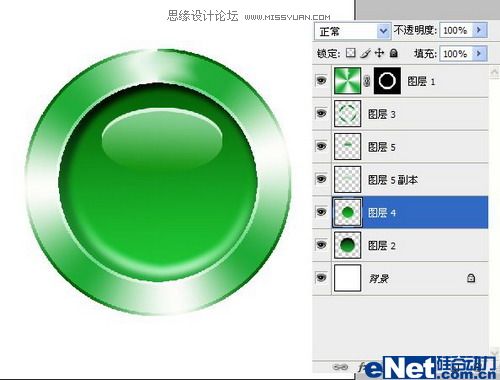
Task: Toggle lock all padlock icon
Action: click(394, 53)
